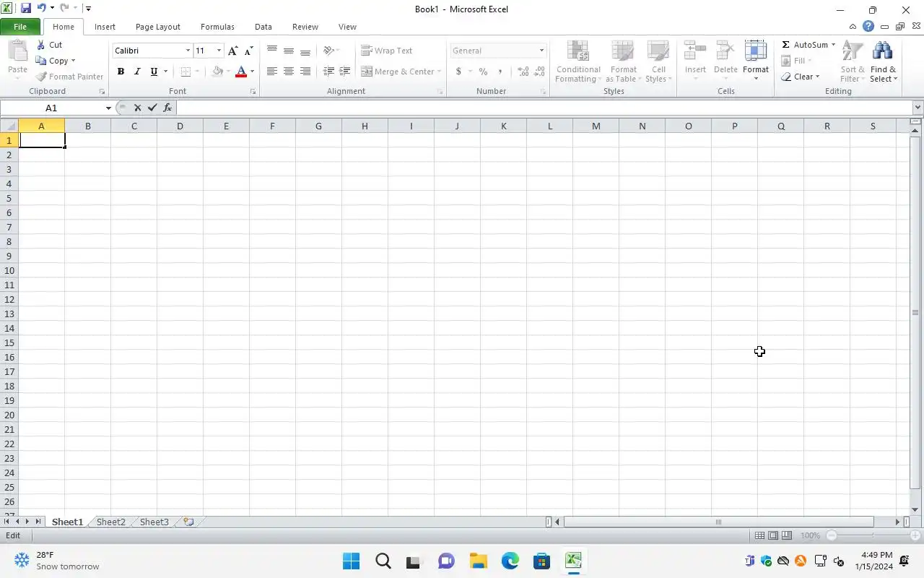Apply comma style format
Viewport: 924px width, 578px height.
[x=500, y=72]
